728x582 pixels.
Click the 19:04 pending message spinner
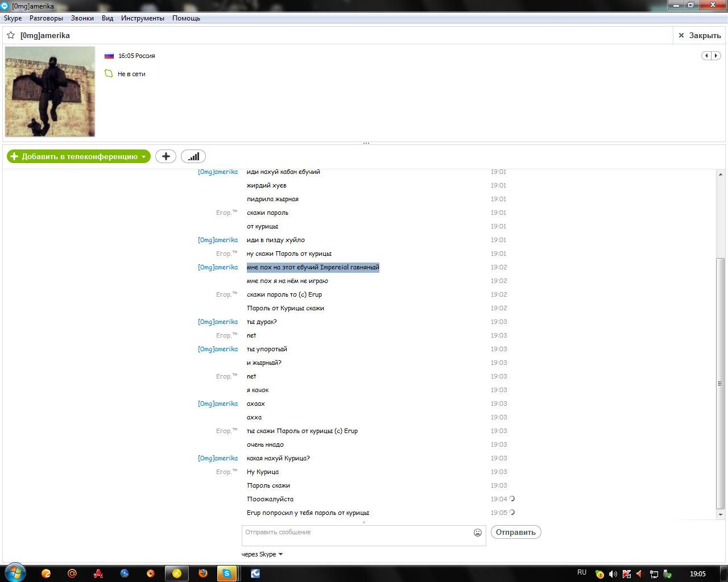(512, 498)
